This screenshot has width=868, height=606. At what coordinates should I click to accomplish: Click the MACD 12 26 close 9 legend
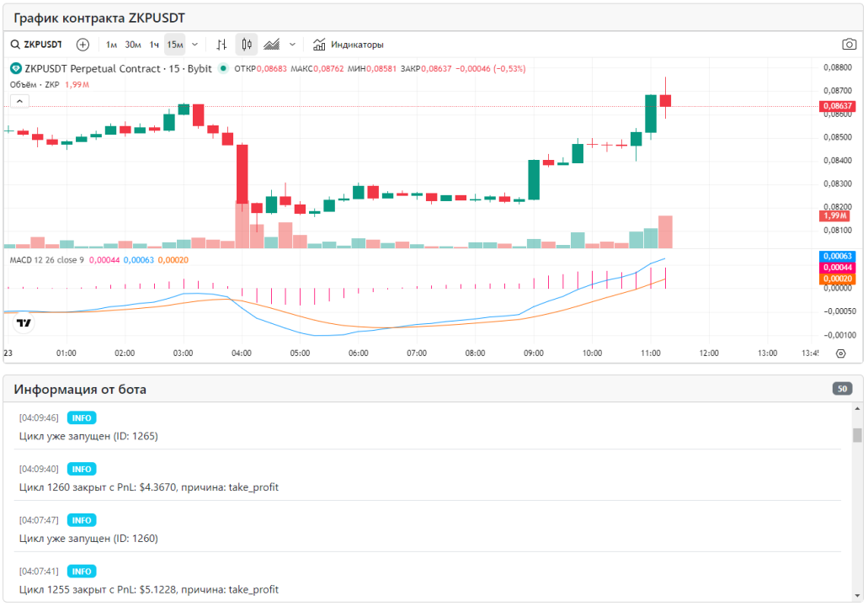[x=46, y=260]
